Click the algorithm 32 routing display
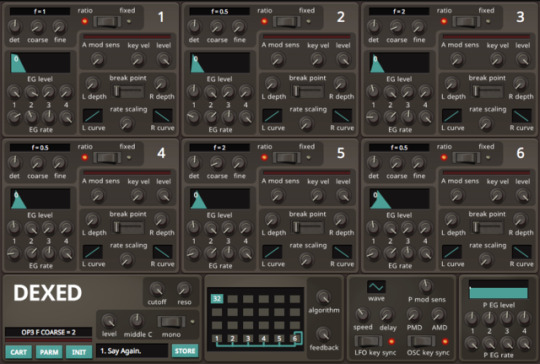Image resolution: width=540 pixels, height=364 pixels. pyautogui.click(x=256, y=319)
